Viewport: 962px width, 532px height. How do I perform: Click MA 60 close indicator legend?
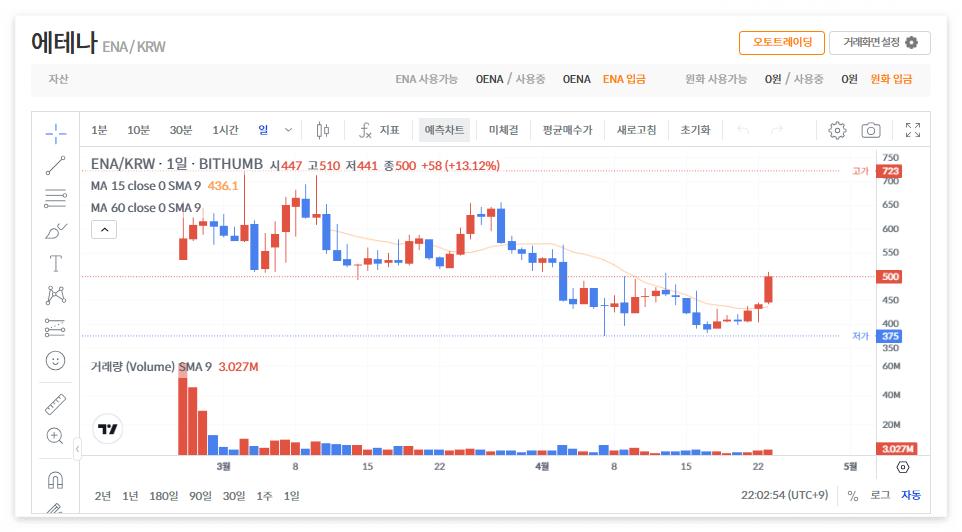pos(146,208)
